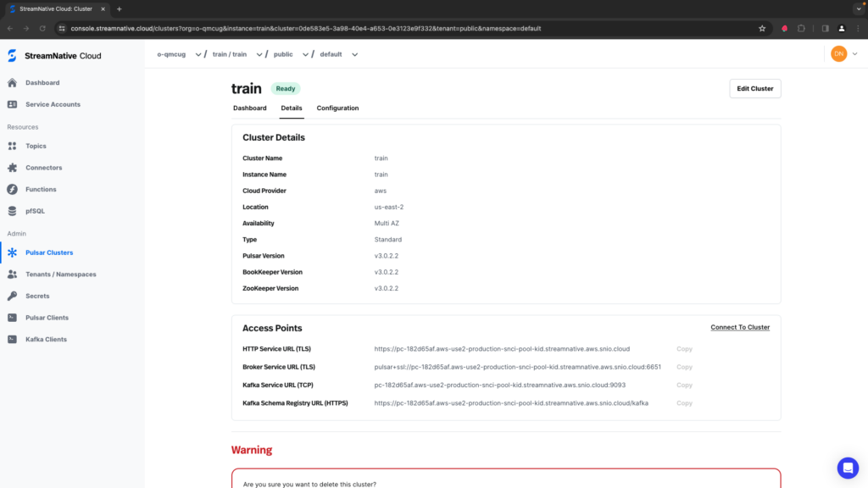
Task: Copy the HTTP Service URL (TLS)
Action: click(x=684, y=349)
